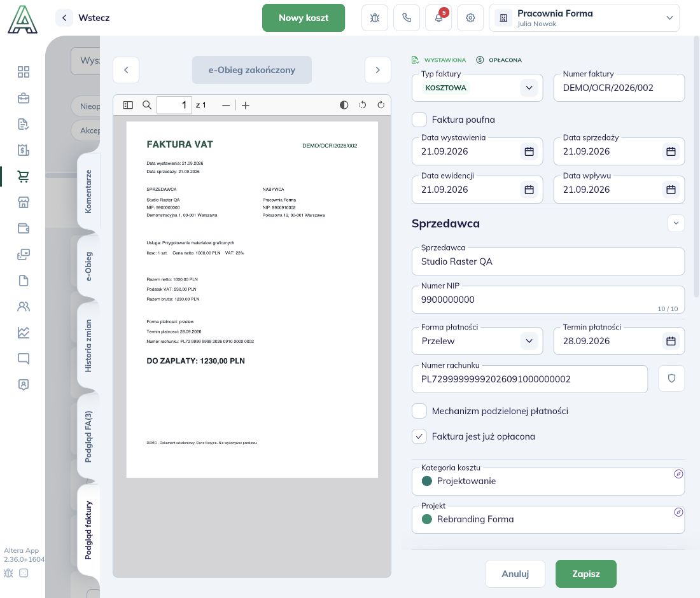
Task: Collapse the Sprzedawca section chevron
Action: coord(676,223)
